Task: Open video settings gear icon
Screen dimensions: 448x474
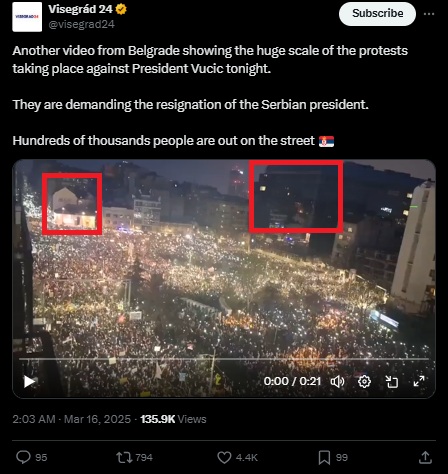Action: 364,382
